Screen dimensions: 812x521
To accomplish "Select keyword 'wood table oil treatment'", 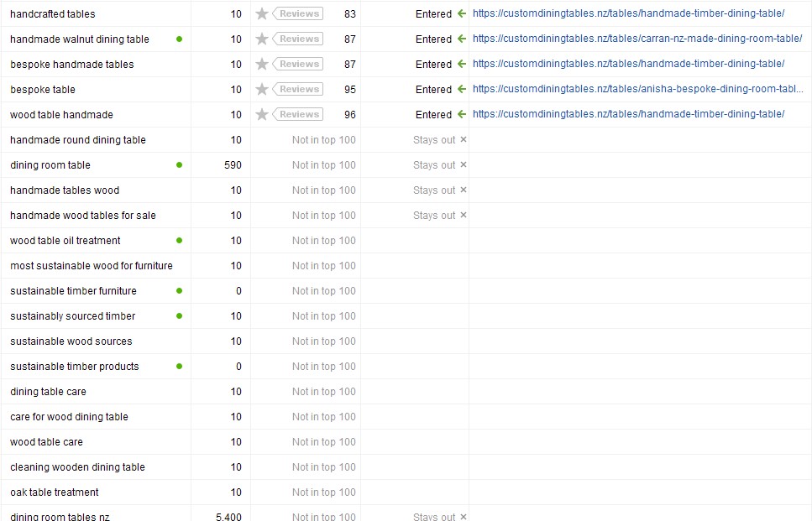I will tap(65, 241).
